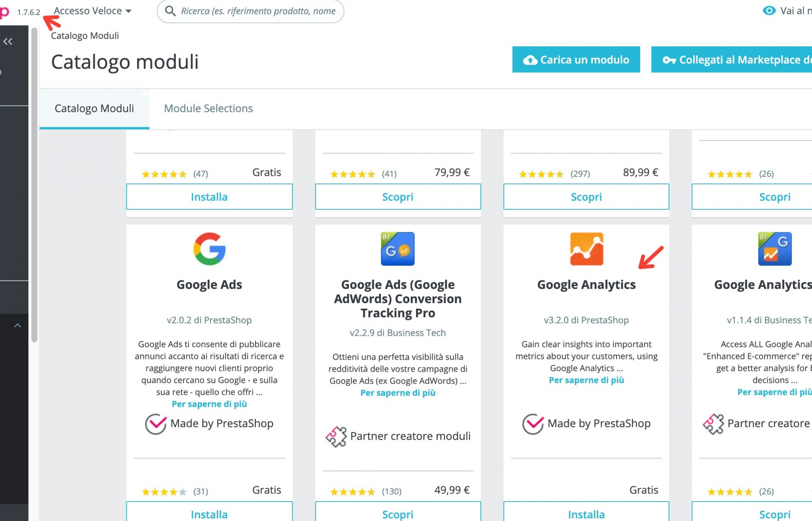Click the orange Google Analytics module icon

[x=586, y=249]
